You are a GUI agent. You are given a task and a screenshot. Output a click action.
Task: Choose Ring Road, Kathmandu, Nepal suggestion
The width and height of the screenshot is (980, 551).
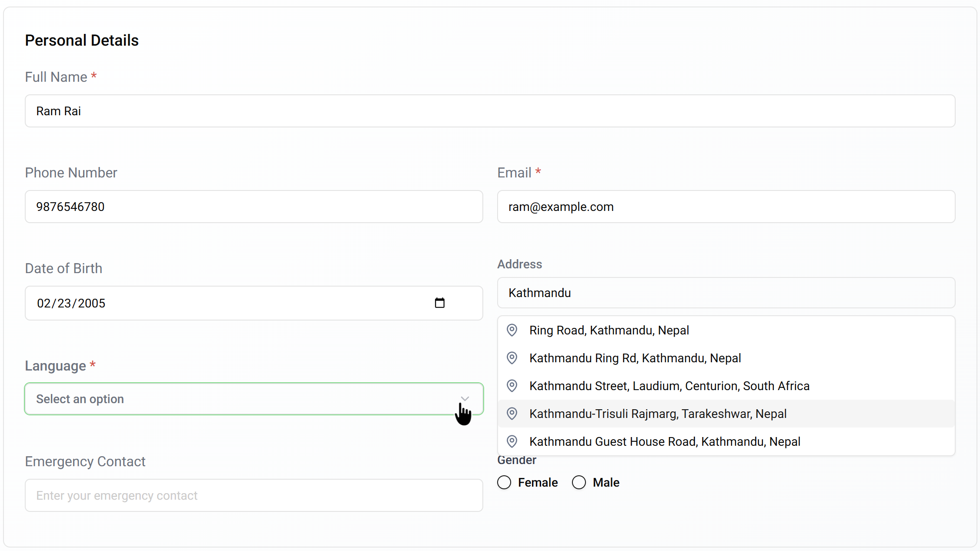click(609, 330)
